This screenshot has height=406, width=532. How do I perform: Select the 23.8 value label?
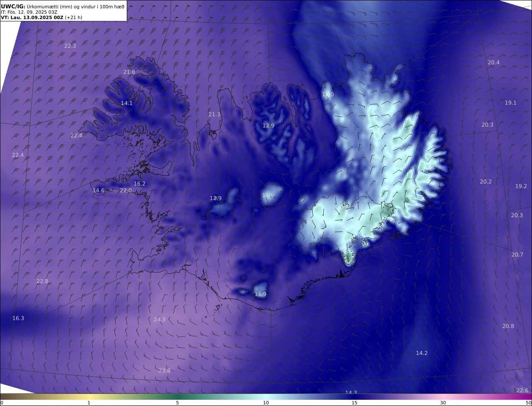click(x=165, y=370)
